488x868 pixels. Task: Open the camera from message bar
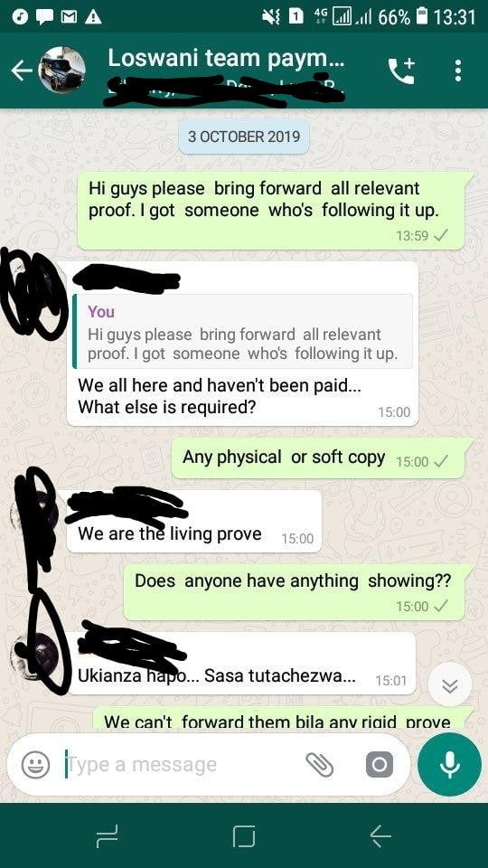380,765
